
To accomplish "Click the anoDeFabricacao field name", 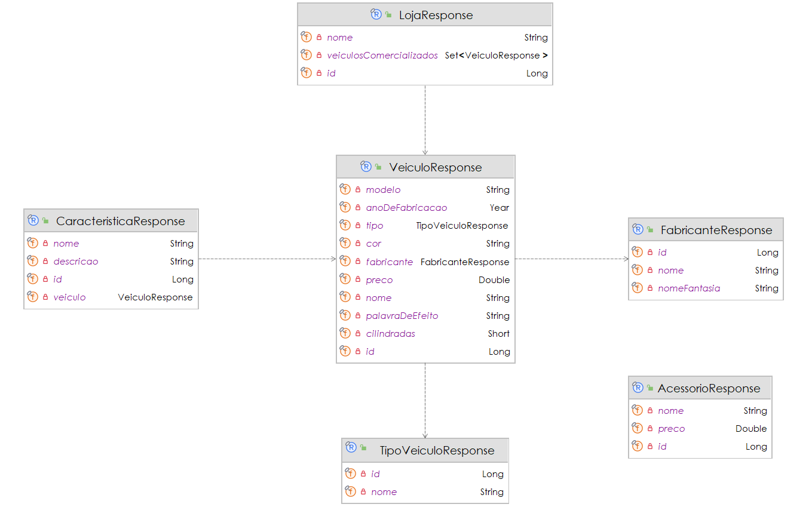I will tap(406, 208).
